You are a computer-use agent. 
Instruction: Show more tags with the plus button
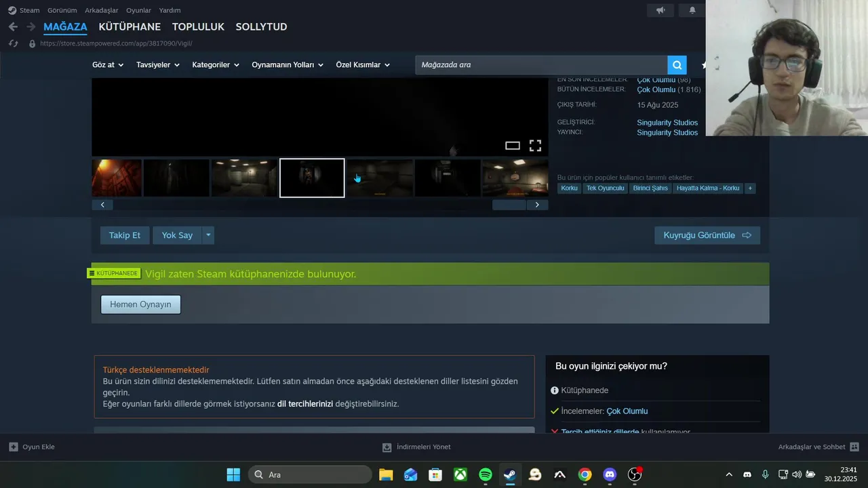tap(750, 188)
